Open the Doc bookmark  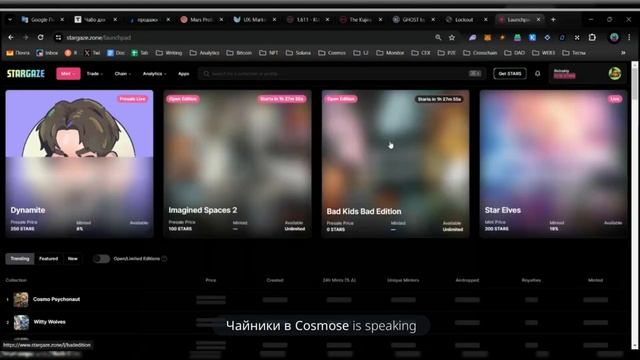point(116,53)
